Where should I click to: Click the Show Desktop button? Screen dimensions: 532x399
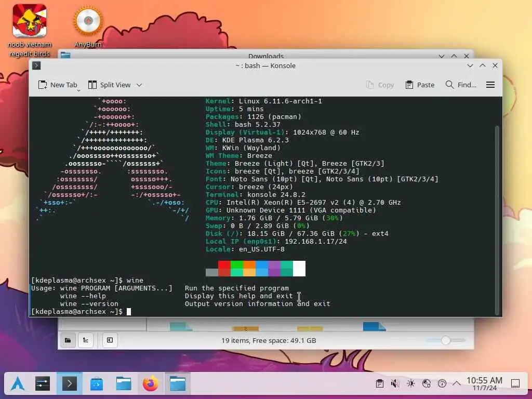pyautogui.click(x=515, y=384)
